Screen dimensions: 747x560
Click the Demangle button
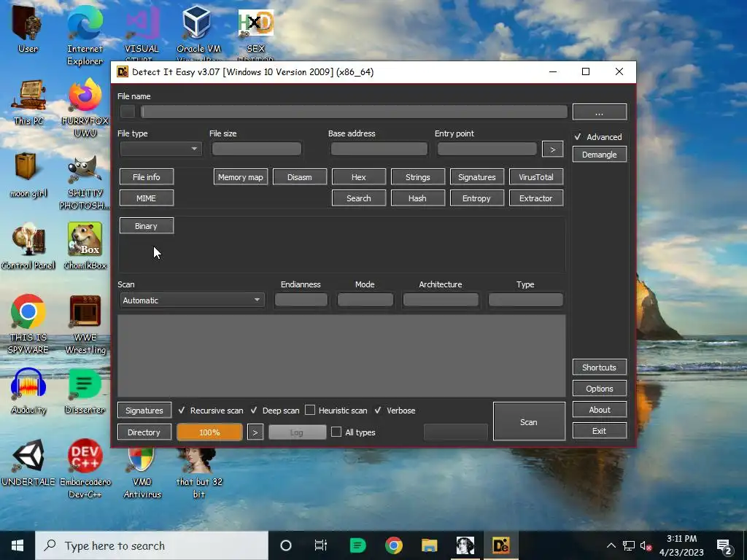tap(600, 155)
